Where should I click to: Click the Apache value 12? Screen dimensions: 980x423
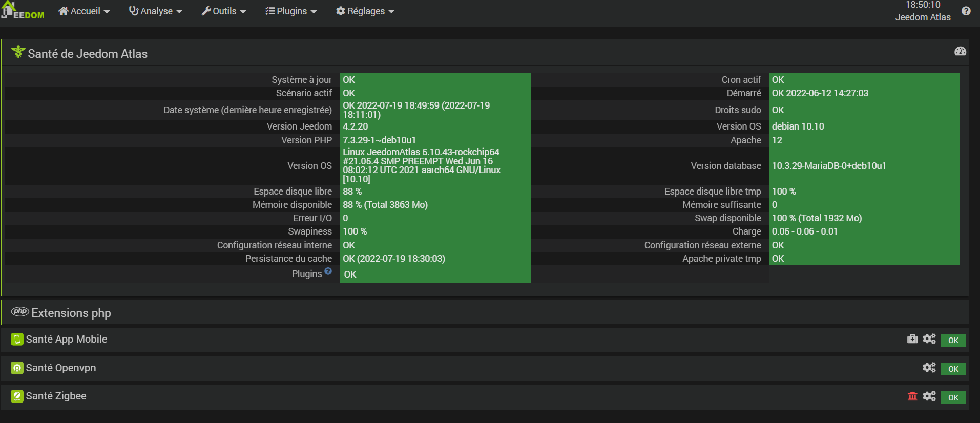coord(777,140)
